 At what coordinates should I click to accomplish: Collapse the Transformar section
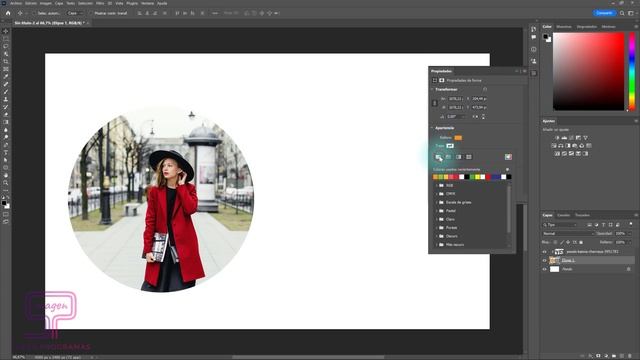tap(432, 89)
